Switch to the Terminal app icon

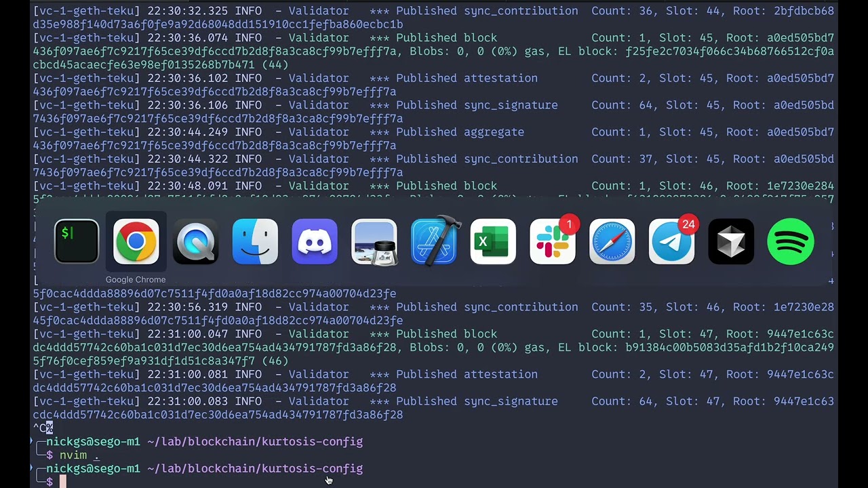[77, 241]
